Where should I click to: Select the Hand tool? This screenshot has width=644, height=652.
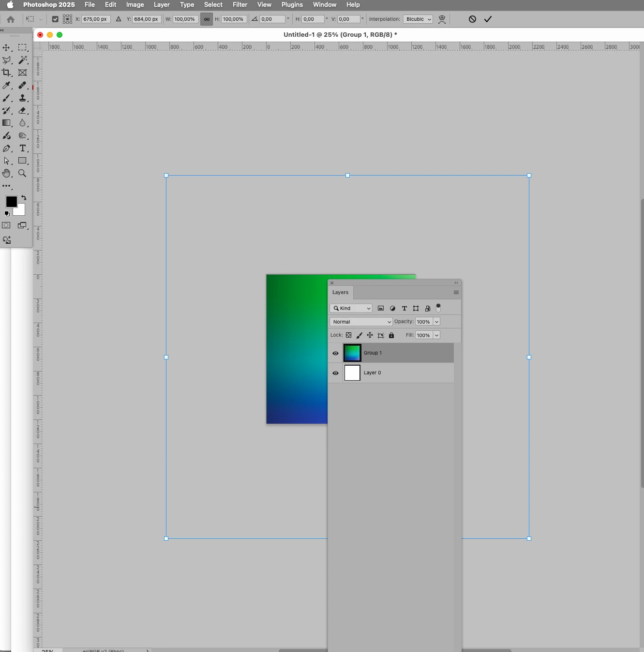point(6,173)
